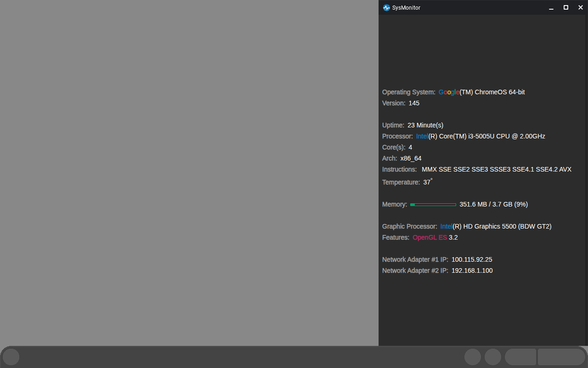Click the "Operating System:" label

pos(409,92)
